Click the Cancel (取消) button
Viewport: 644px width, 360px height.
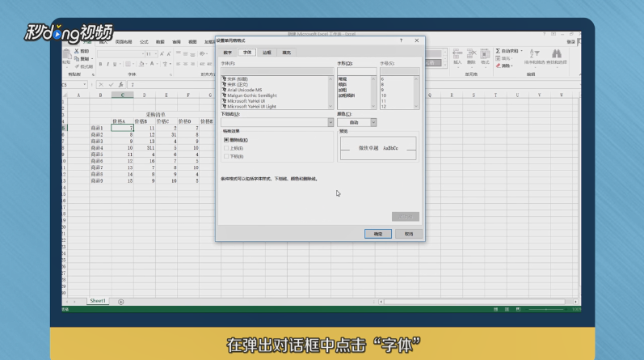coord(409,234)
